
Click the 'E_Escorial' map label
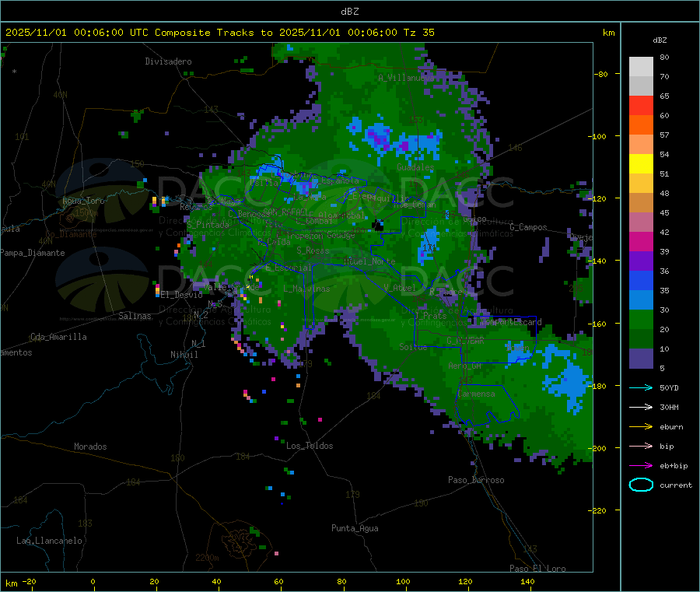tap(289, 268)
